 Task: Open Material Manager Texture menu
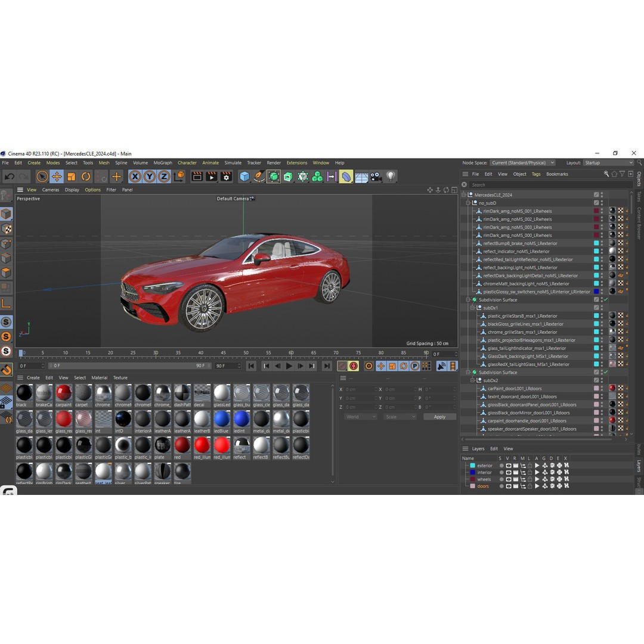(x=120, y=377)
